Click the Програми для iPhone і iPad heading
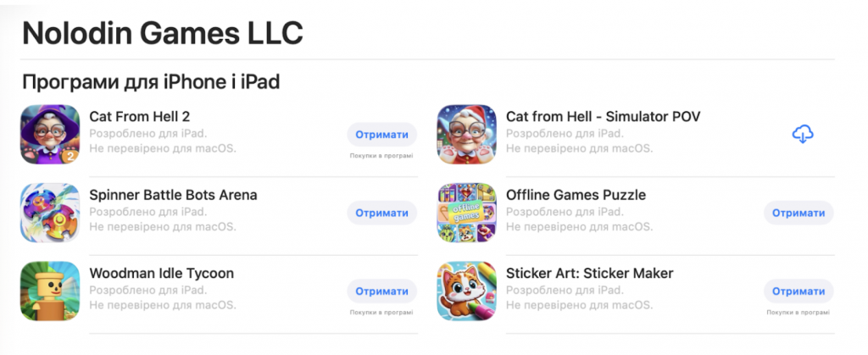Viewport: 868px width, 355px height. (151, 82)
